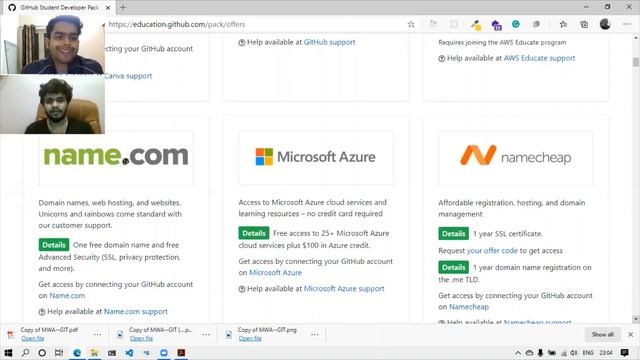Open Windows taskbar search
The width and height of the screenshot is (640, 360).
point(25,353)
